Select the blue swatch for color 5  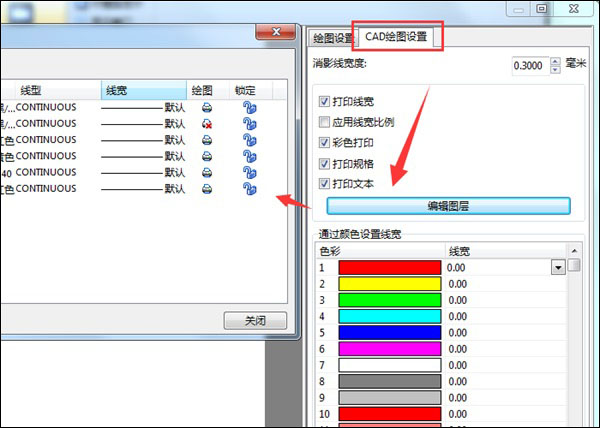(x=390, y=333)
